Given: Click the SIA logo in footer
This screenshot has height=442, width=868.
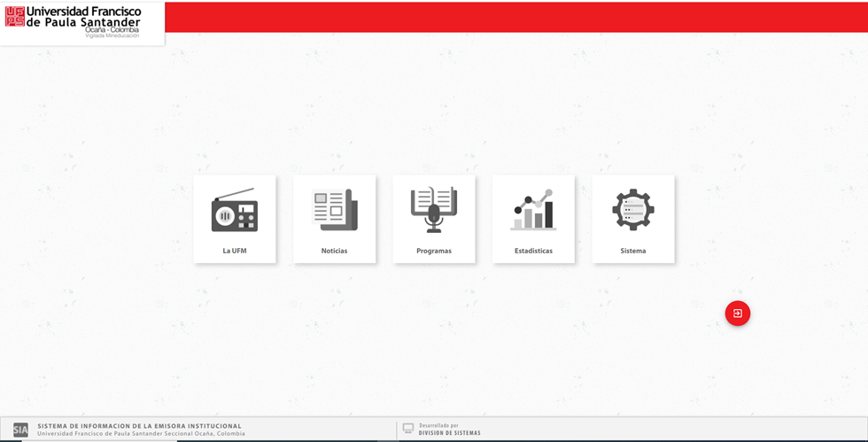Looking at the screenshot, I should click(20, 430).
